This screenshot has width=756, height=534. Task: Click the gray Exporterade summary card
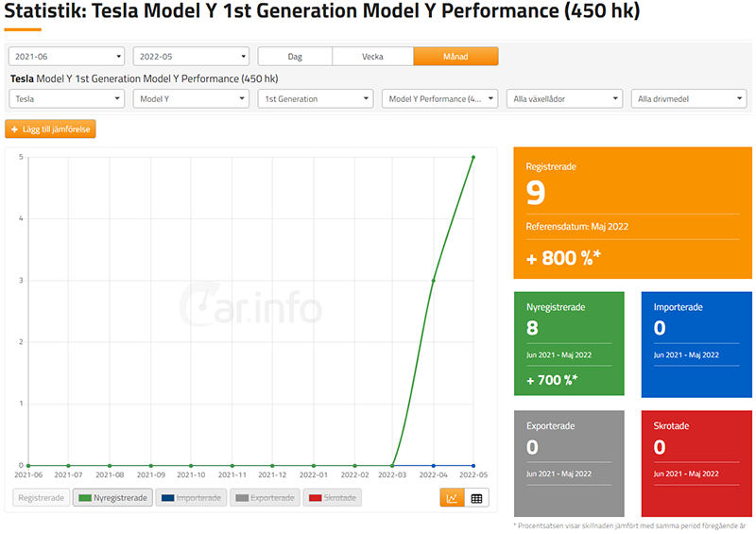(x=569, y=463)
